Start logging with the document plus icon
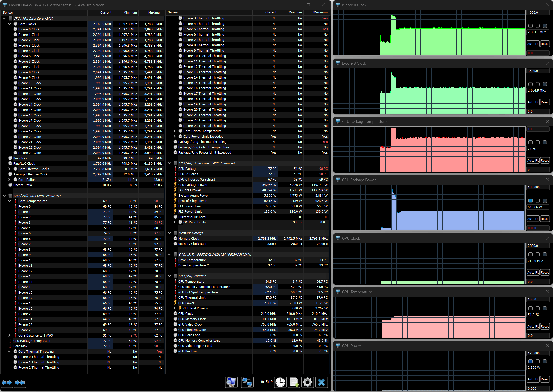553x392 pixels. 294,383
